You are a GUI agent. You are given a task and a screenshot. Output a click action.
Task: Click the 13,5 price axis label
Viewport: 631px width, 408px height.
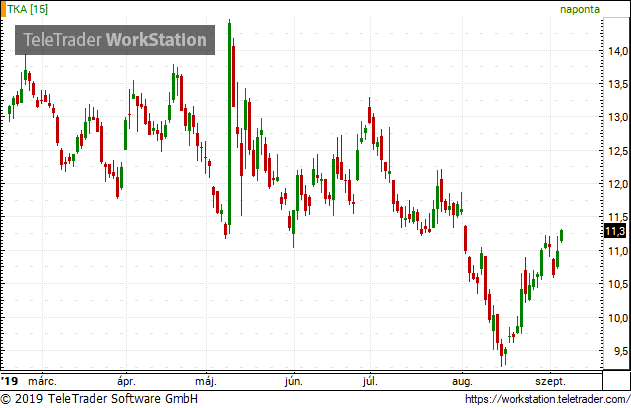618,84
